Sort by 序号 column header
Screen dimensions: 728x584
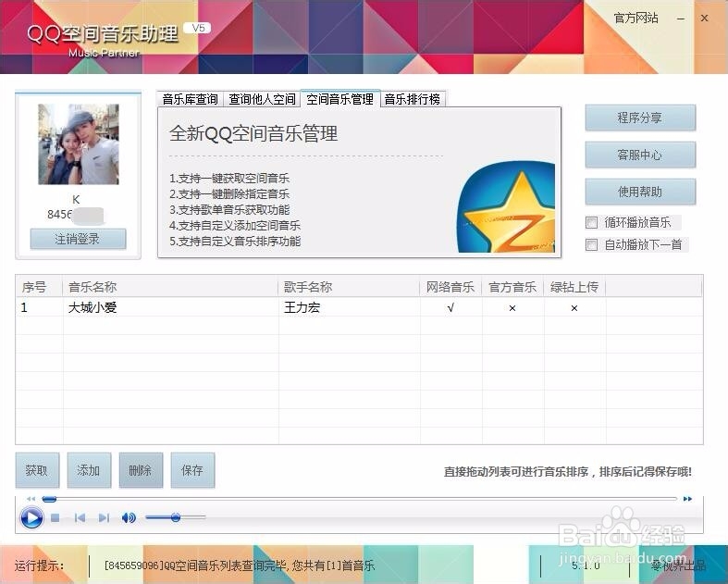coord(39,287)
